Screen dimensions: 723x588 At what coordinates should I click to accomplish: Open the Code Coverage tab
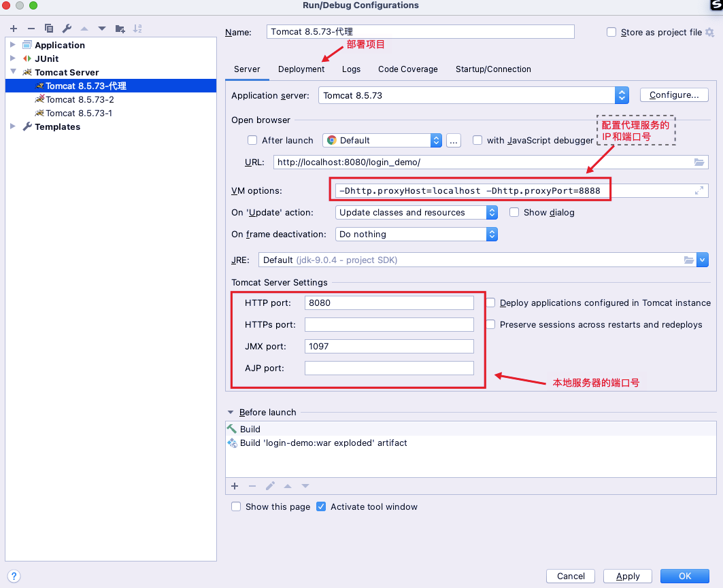[x=407, y=69]
